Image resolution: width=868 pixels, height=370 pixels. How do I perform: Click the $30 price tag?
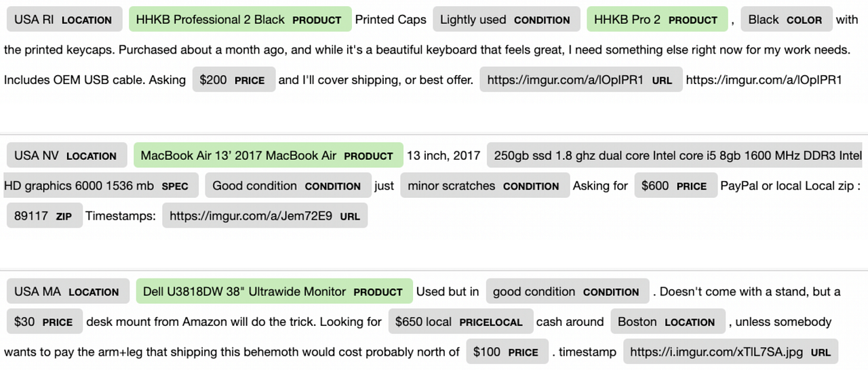click(x=45, y=322)
